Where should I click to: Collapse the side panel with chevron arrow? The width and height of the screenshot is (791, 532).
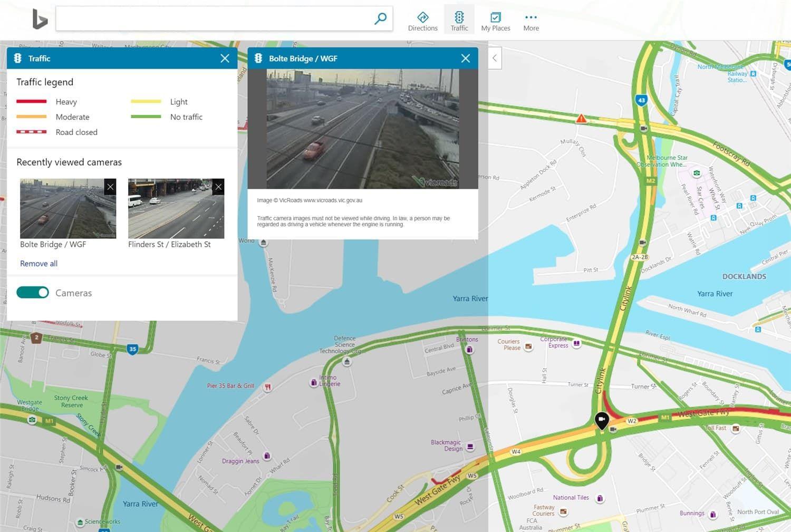click(x=495, y=58)
